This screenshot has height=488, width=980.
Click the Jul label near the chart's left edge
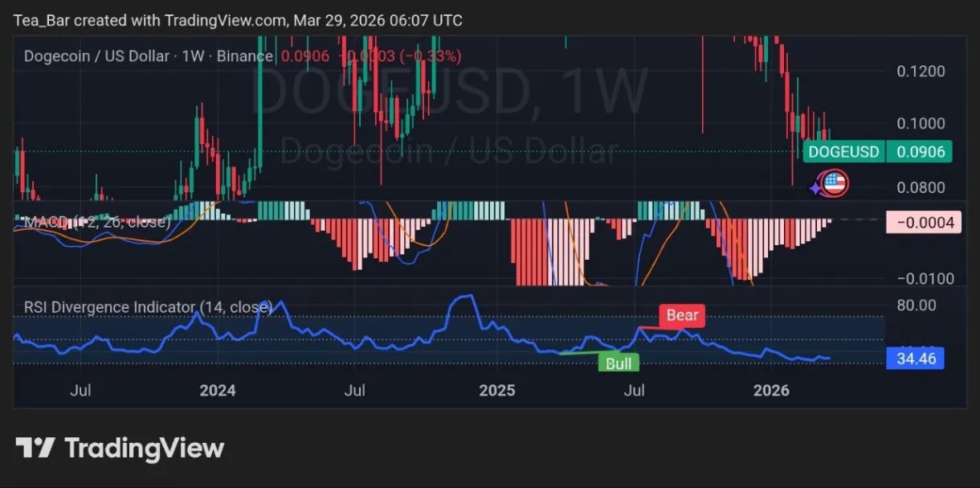tap(80, 391)
